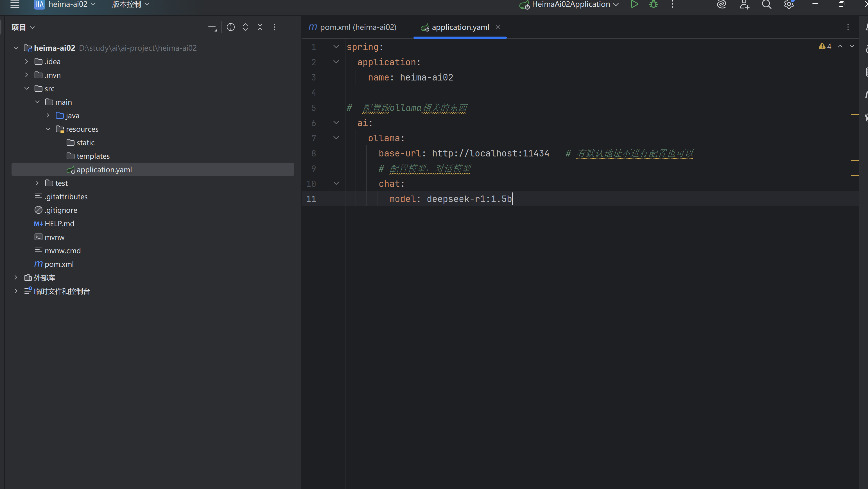Expand the .idea folder

[x=27, y=61]
